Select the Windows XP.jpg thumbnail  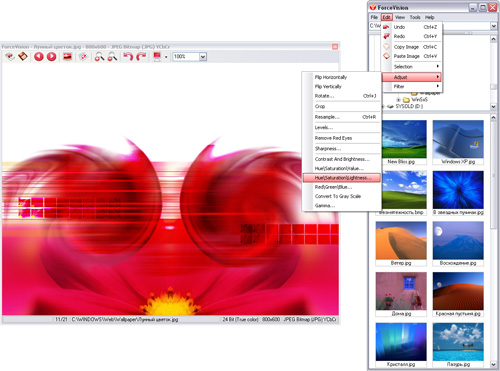click(x=458, y=142)
